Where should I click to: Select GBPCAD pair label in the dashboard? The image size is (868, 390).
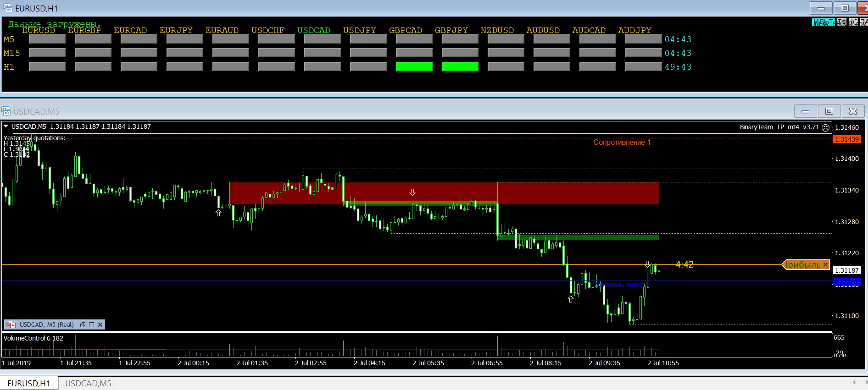click(406, 30)
